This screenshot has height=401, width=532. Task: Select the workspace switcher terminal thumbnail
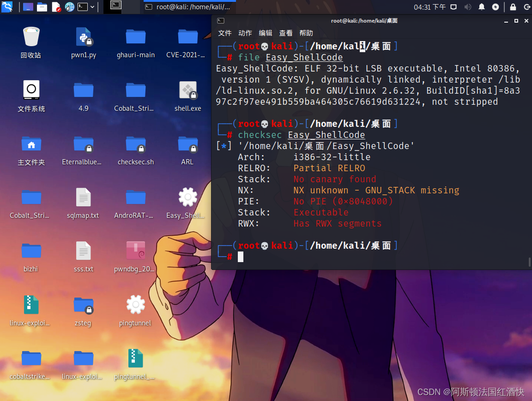point(116,6)
